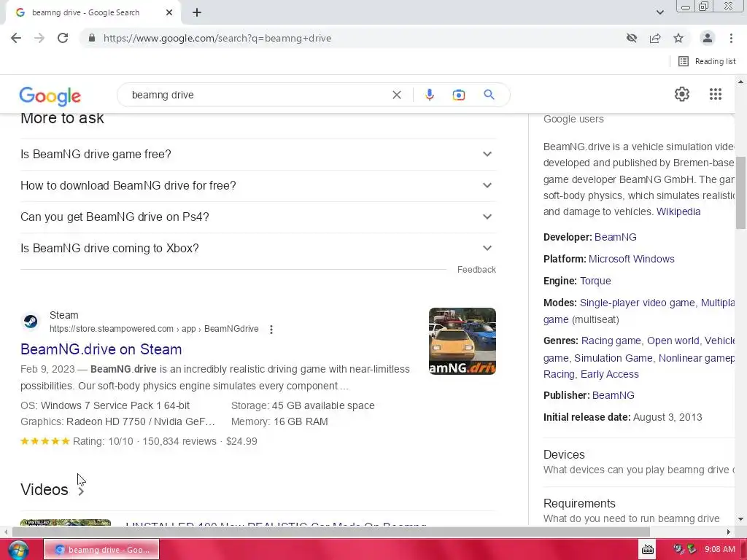Image resolution: width=747 pixels, height=560 pixels.
Task: Expand 'Is BeamNG drive game free?'
Action: point(258,155)
